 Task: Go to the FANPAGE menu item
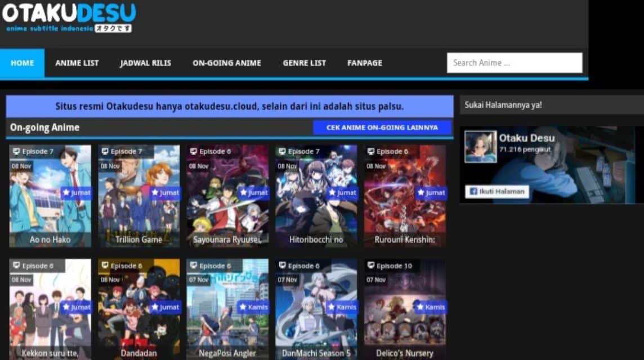click(364, 62)
